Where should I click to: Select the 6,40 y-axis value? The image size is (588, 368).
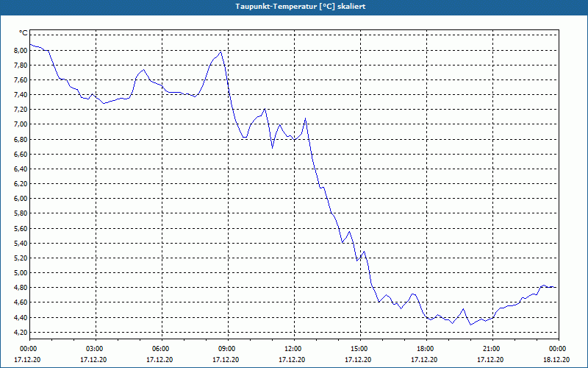click(21, 169)
